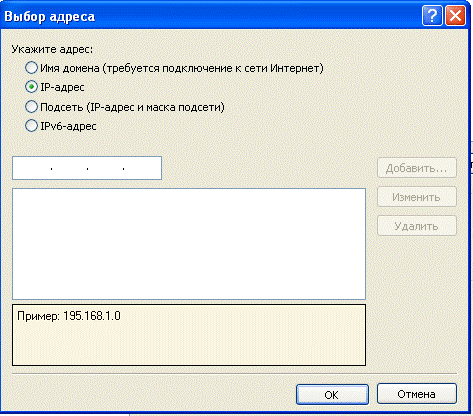
Task: Click the "Выбор адреса" title bar text
Action: pyautogui.click(x=50, y=17)
